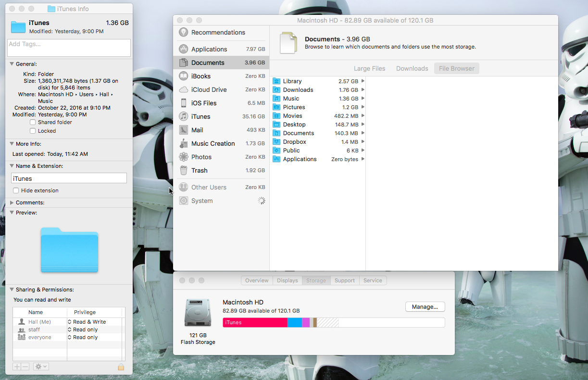Collapse the Sharing & Permissions section

tap(12, 290)
